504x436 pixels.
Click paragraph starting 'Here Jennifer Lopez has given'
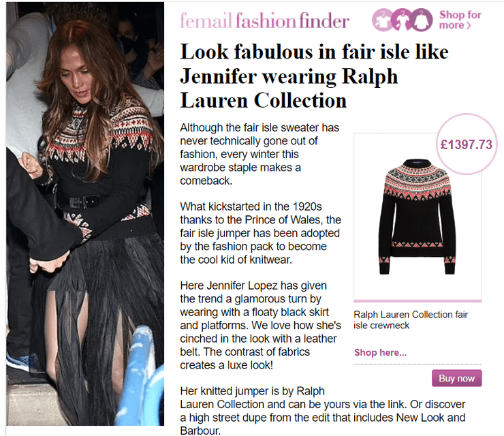[260, 326]
